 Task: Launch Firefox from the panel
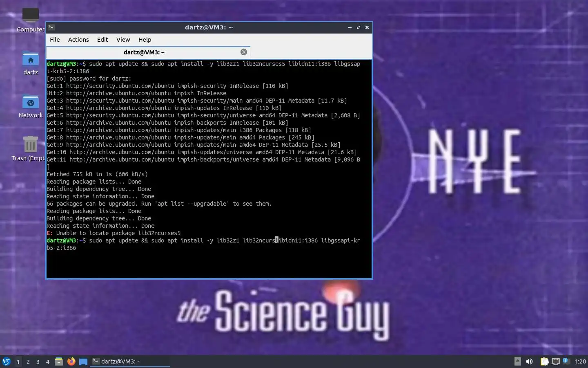click(71, 361)
